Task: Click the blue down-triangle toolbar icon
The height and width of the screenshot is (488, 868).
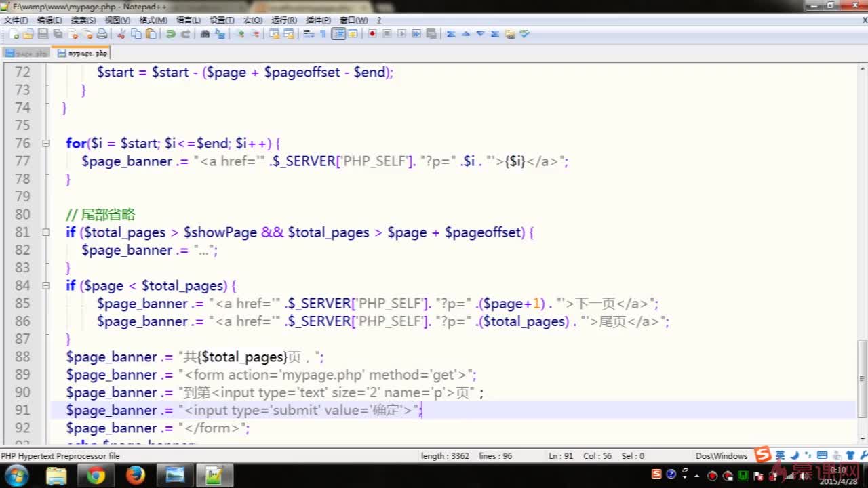Action: tap(480, 34)
